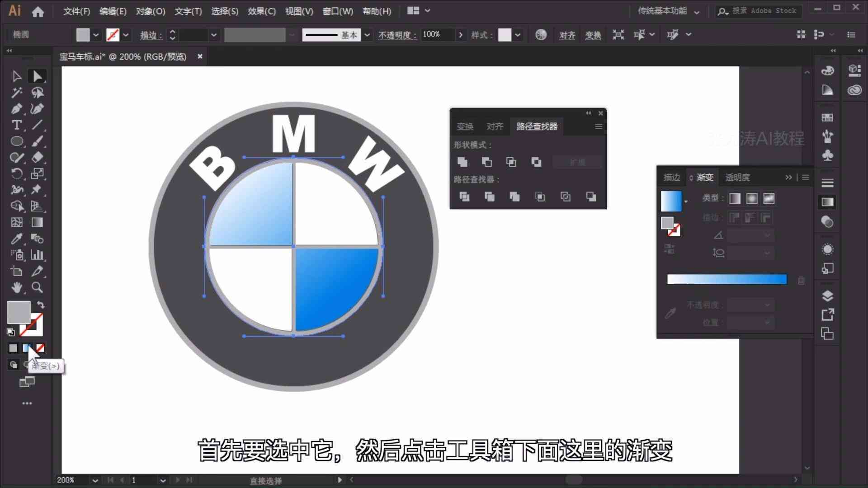Click the 对齐 button in control bar
The image size is (868, 488).
pyautogui.click(x=567, y=35)
